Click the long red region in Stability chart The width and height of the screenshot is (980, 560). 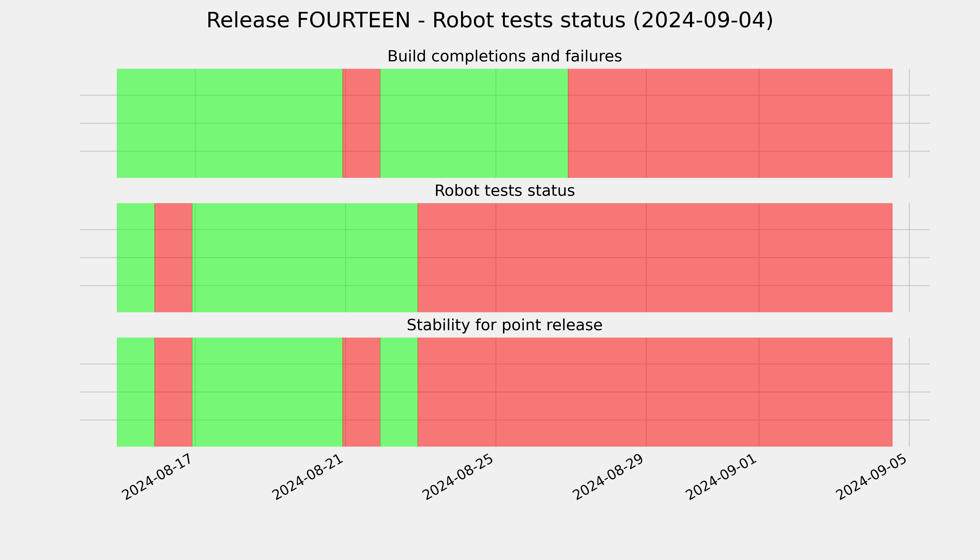655,392
